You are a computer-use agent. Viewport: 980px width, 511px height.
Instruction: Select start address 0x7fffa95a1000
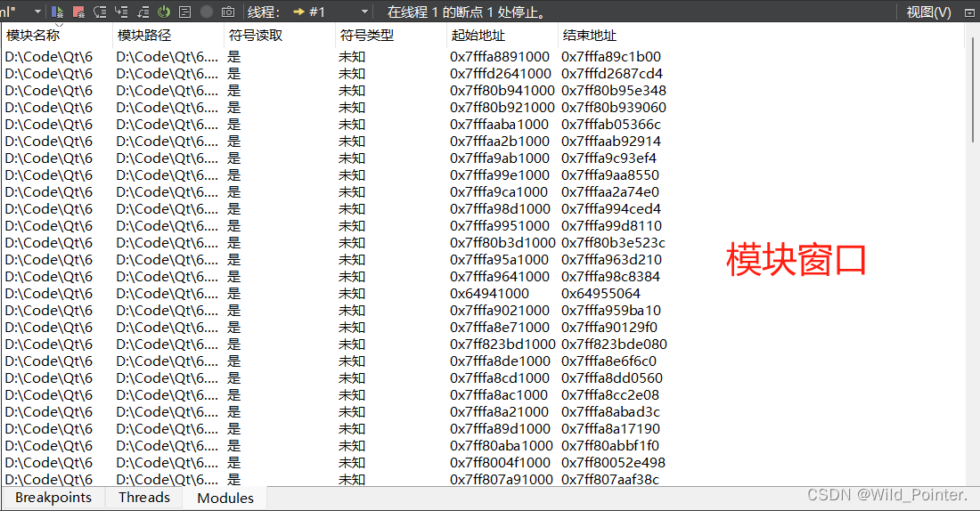click(500, 259)
